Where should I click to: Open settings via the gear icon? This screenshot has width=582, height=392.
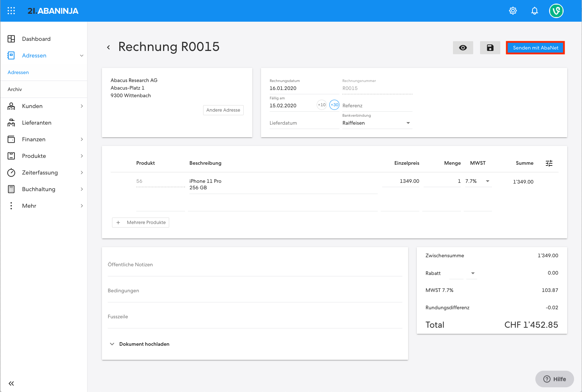click(513, 11)
